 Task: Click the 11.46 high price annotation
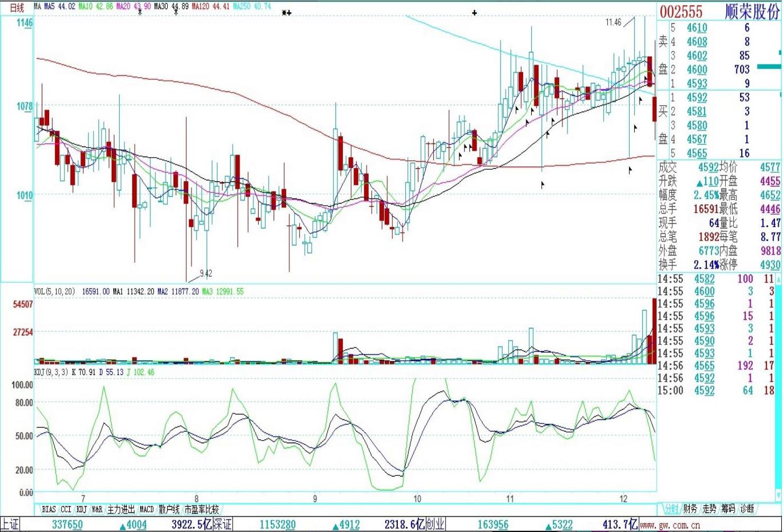(x=614, y=22)
